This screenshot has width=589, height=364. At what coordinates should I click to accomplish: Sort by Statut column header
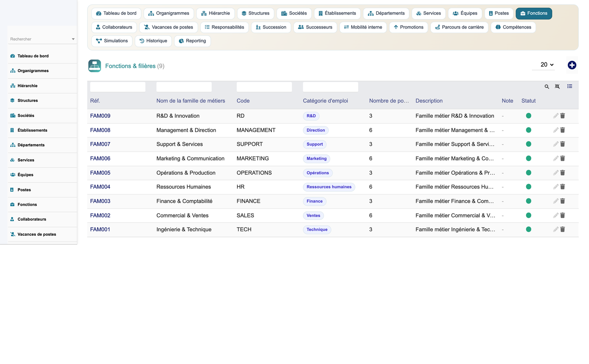click(529, 101)
